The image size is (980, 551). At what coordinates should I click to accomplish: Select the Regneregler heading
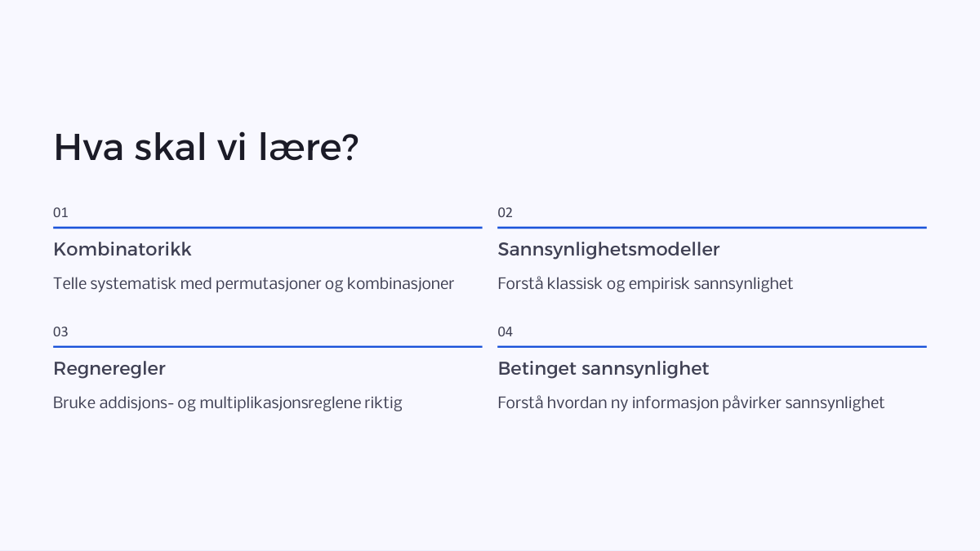[109, 368]
